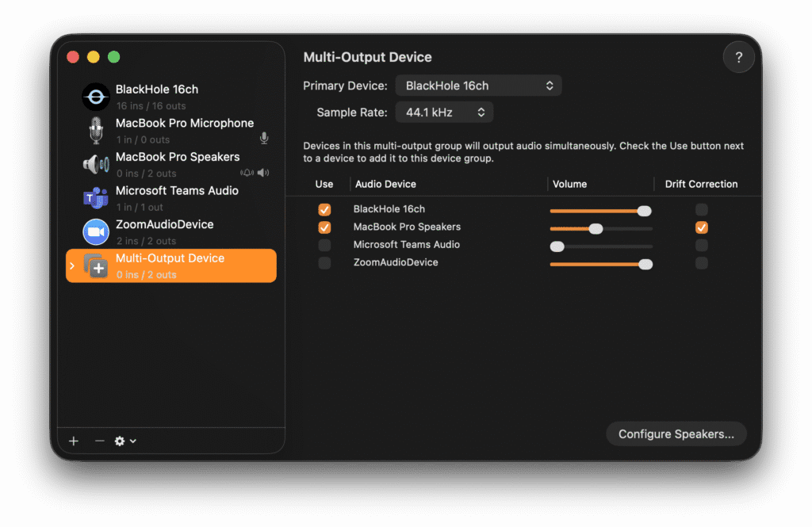Uncheck Use for BlackHole 16ch
Viewport: 812px width, 527px height.
pyautogui.click(x=324, y=210)
